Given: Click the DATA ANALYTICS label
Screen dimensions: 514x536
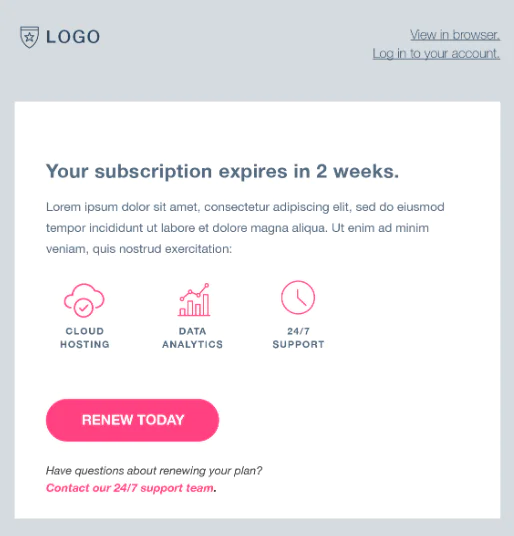Looking at the screenshot, I should tap(192, 338).
